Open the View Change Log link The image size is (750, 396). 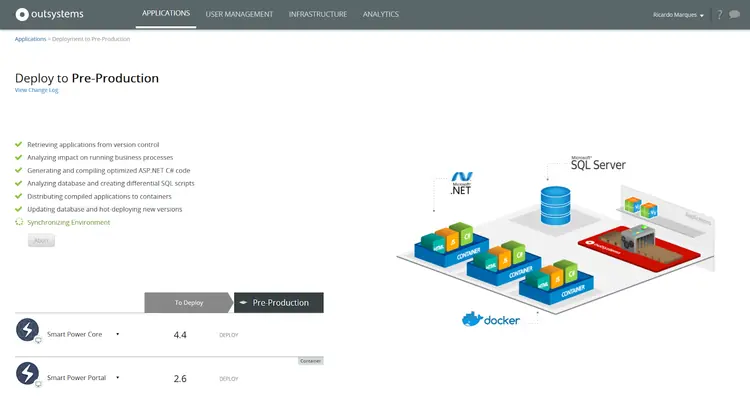point(36,90)
